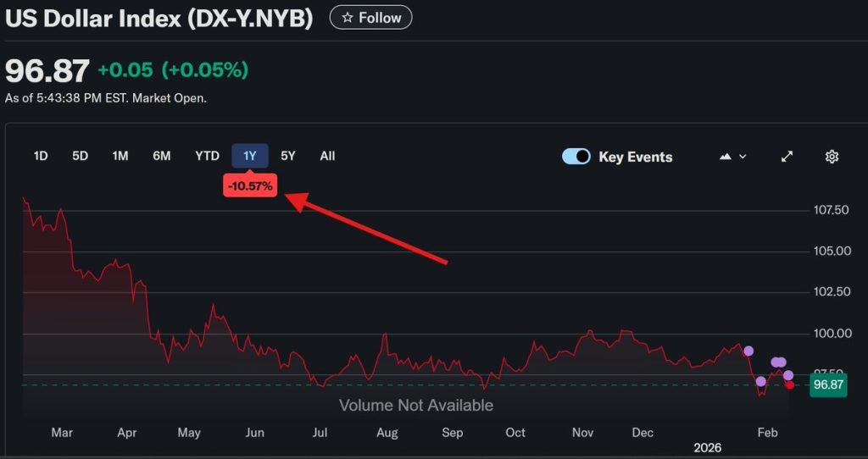Screen dimensions: 868x459
Task: Click the first purple key event marker
Action: click(x=748, y=351)
